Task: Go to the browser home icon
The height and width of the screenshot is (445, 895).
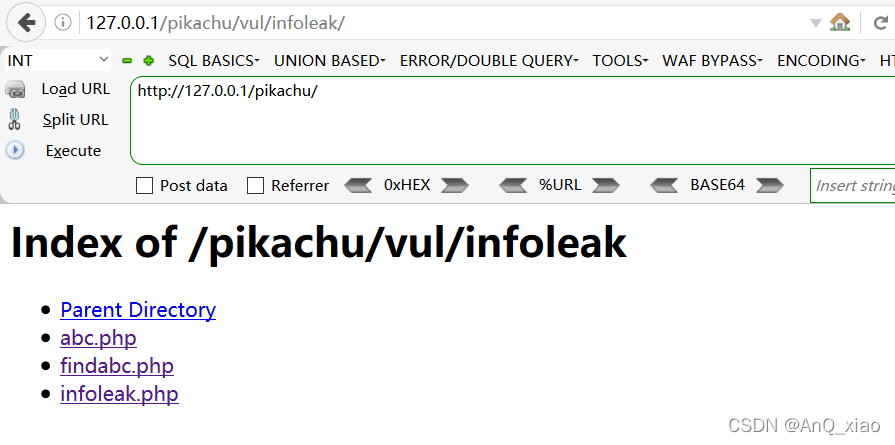Action: tap(840, 22)
